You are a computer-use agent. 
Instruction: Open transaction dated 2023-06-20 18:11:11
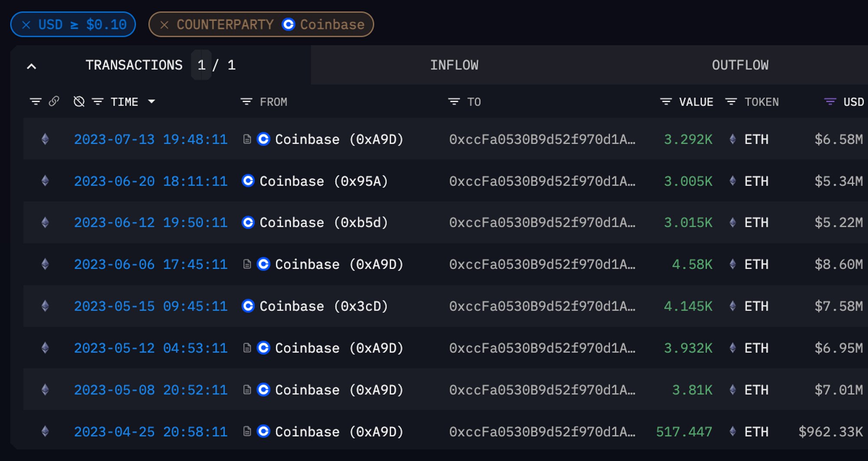point(151,181)
